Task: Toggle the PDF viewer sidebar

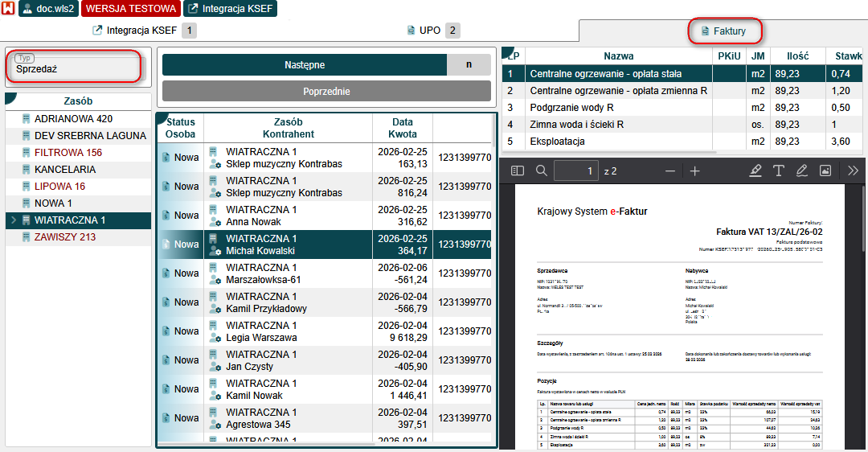Action: [517, 171]
